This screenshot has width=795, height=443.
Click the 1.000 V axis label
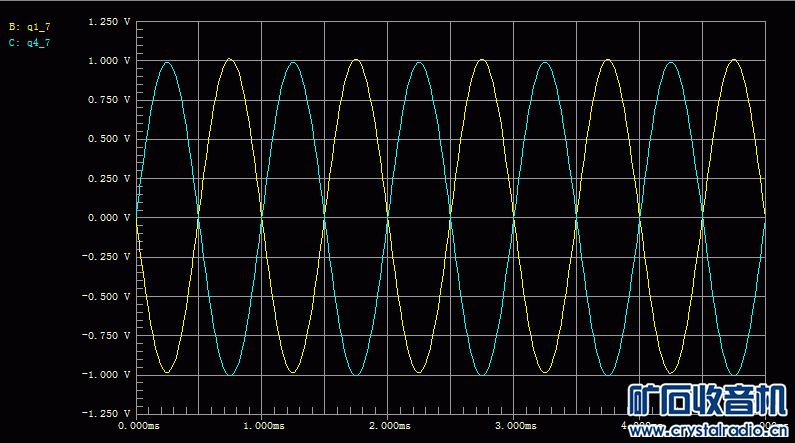point(109,61)
